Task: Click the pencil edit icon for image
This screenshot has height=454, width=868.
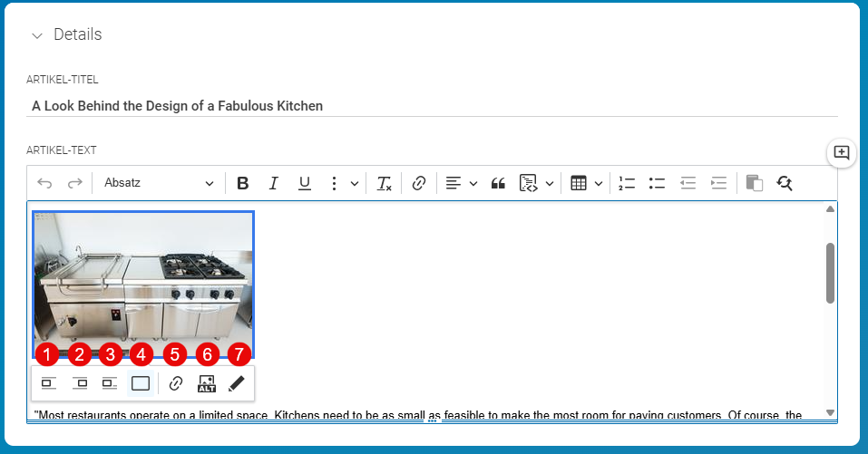Action: point(237,383)
